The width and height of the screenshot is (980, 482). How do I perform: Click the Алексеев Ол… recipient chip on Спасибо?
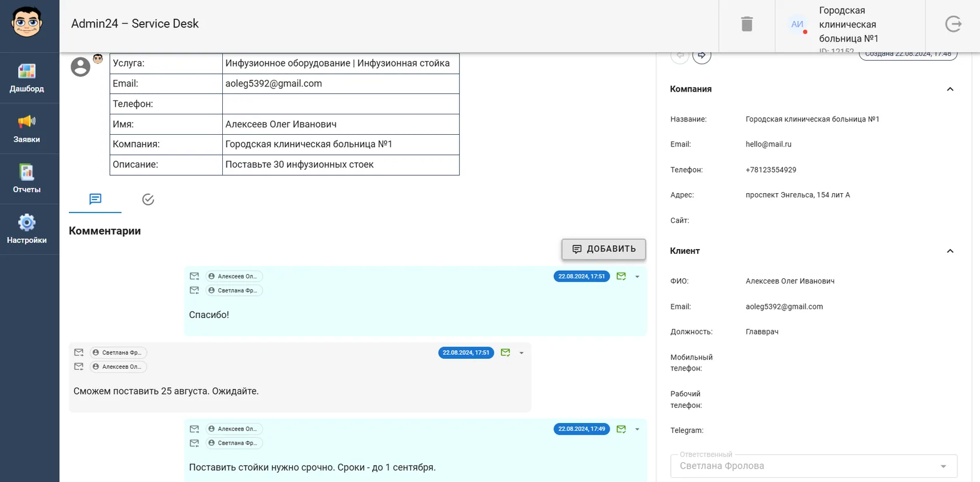[x=234, y=277]
